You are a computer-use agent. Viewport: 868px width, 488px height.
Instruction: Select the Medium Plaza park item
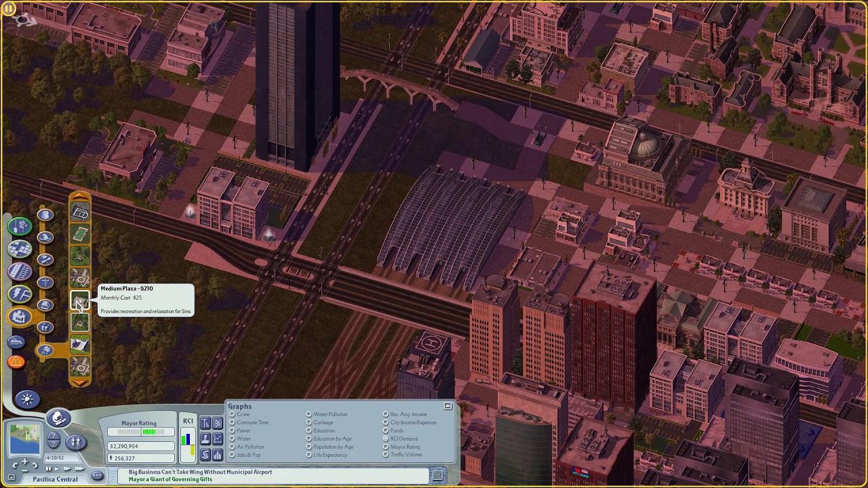[x=80, y=300]
